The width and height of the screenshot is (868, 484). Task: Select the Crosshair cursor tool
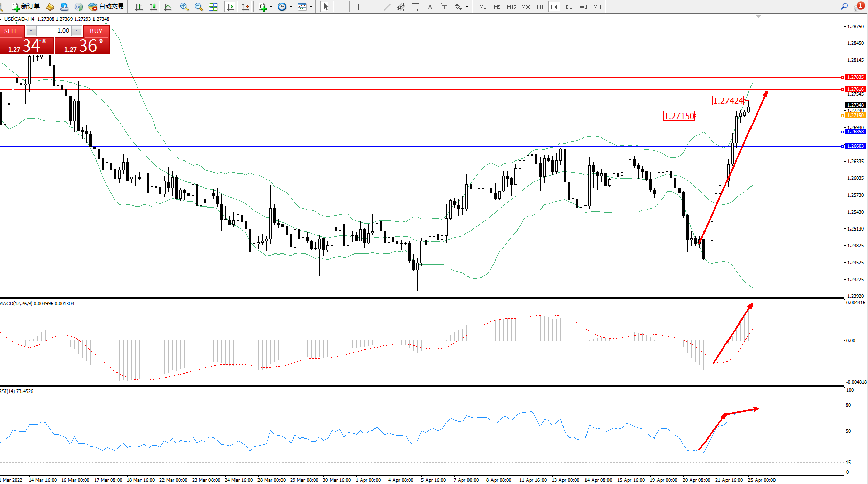[341, 7]
